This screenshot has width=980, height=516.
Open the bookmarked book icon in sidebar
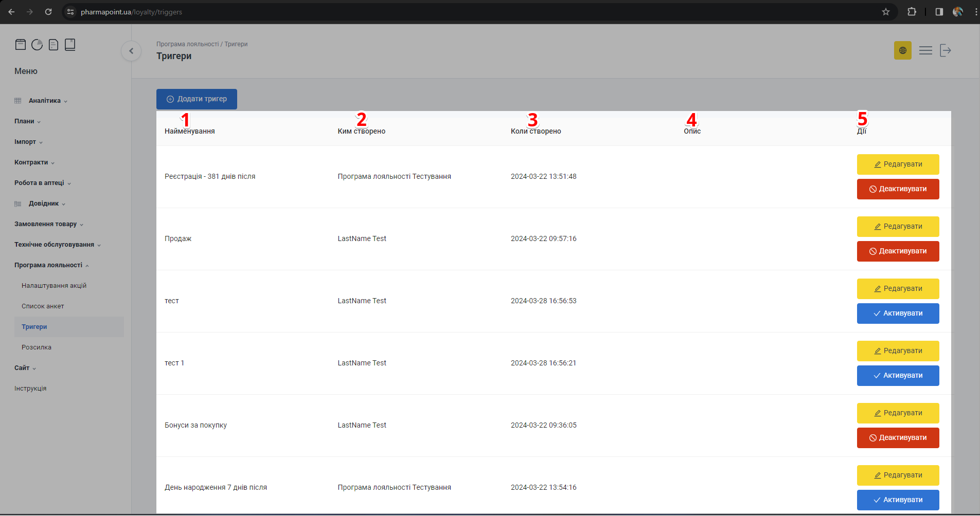[x=70, y=45]
